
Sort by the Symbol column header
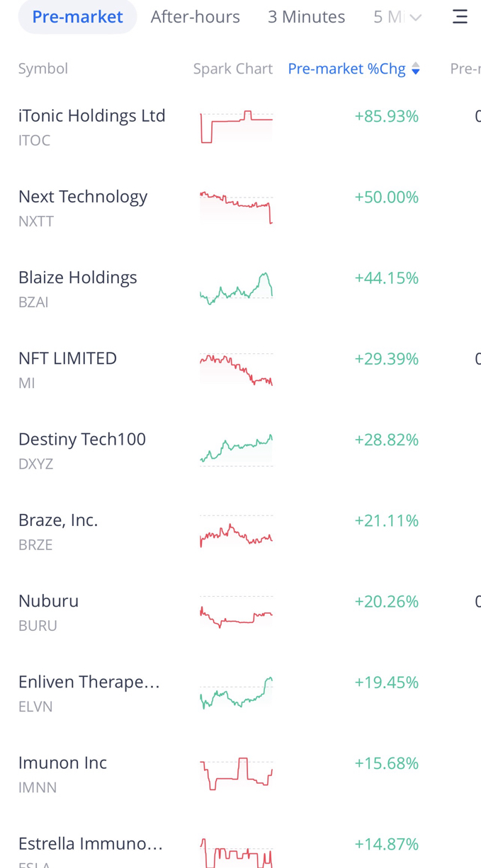point(43,69)
